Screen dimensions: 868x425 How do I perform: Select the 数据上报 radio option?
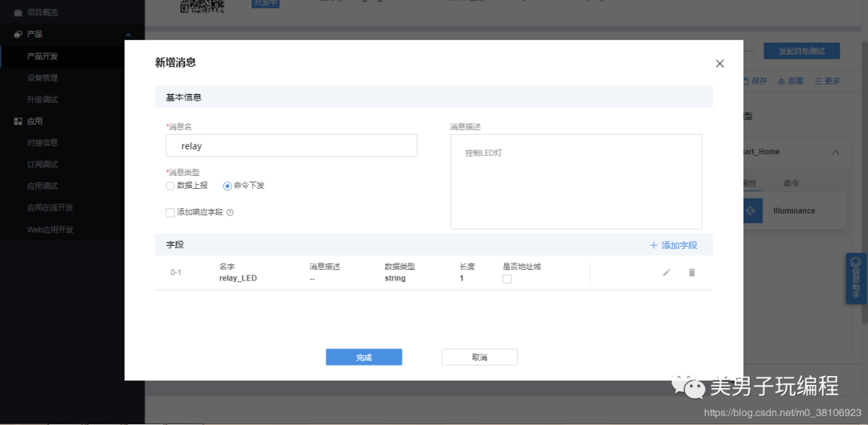[x=170, y=186]
